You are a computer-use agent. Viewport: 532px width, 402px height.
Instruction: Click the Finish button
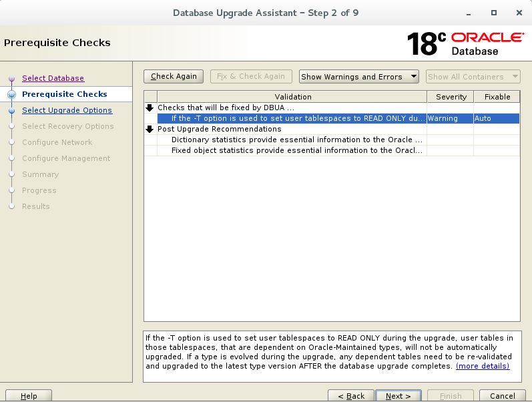tap(451, 396)
